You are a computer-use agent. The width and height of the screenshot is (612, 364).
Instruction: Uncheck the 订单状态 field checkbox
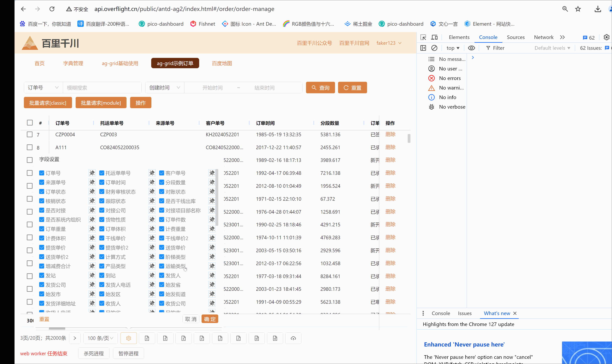[42, 192]
